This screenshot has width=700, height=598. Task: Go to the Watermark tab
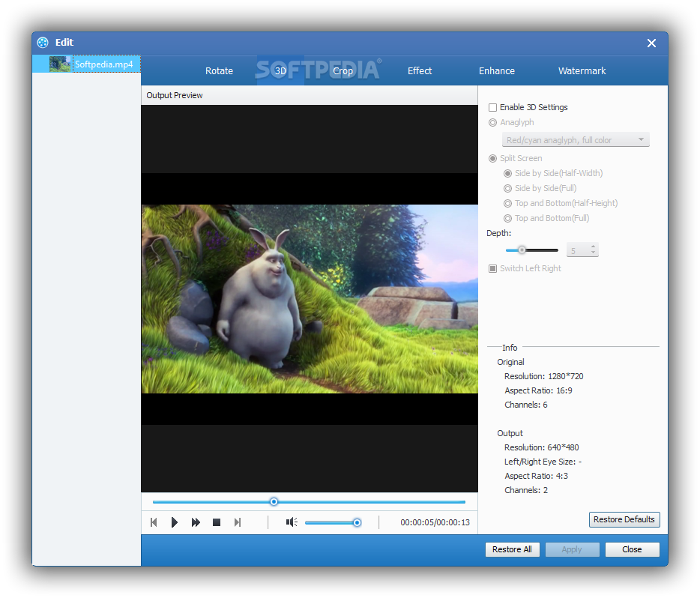[582, 71]
